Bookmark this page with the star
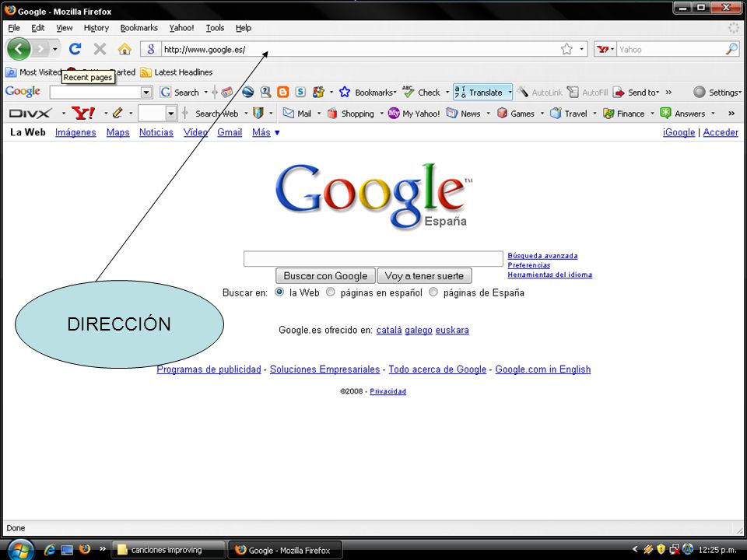Image resolution: width=747 pixels, height=560 pixels. click(566, 49)
